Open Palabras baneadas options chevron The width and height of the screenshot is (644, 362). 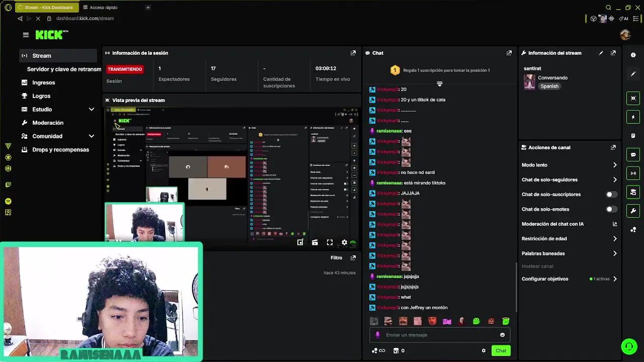(x=615, y=253)
